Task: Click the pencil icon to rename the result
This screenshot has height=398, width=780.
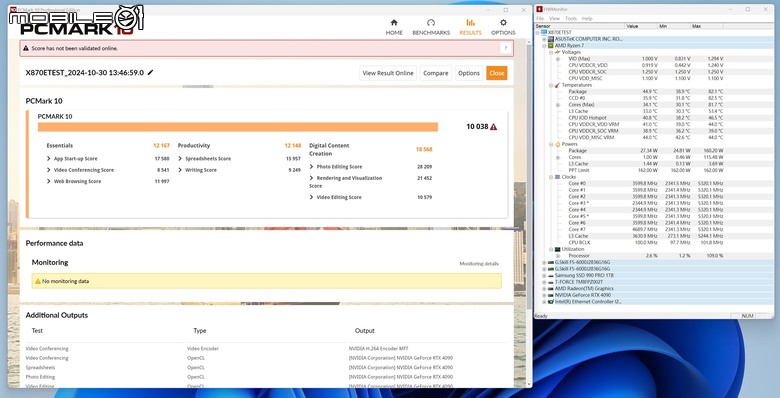Action: [x=151, y=73]
